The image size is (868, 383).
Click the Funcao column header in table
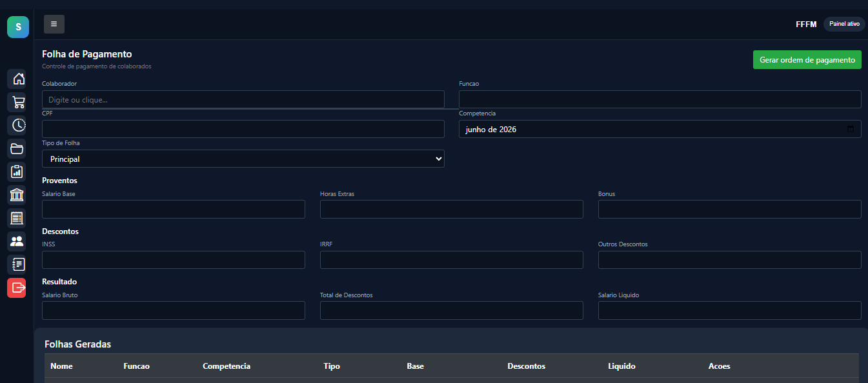point(136,366)
